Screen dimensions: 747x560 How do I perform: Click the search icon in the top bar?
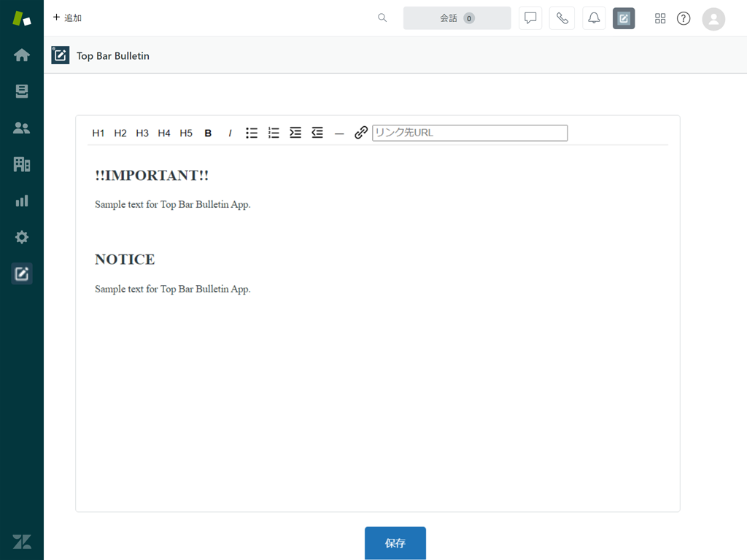[x=382, y=17]
